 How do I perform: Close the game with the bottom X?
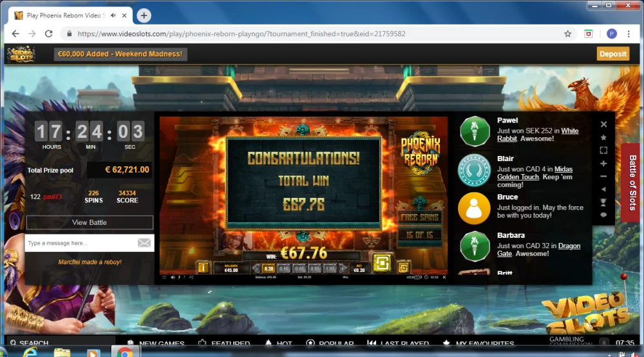[x=444, y=277]
